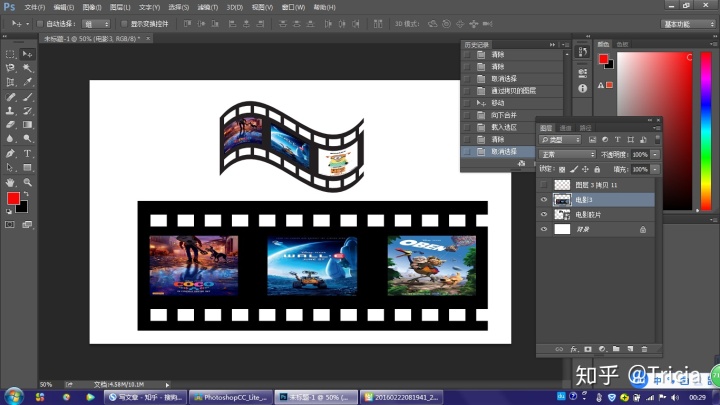Open the 基本功能 workspace dropdown
The width and height of the screenshot is (720, 405).
tap(689, 24)
